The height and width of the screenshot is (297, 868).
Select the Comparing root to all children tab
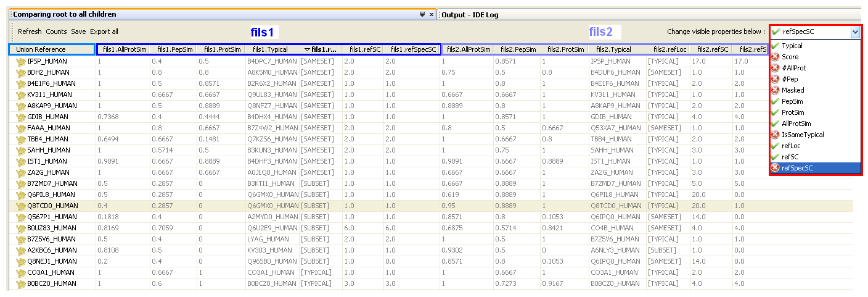click(65, 14)
